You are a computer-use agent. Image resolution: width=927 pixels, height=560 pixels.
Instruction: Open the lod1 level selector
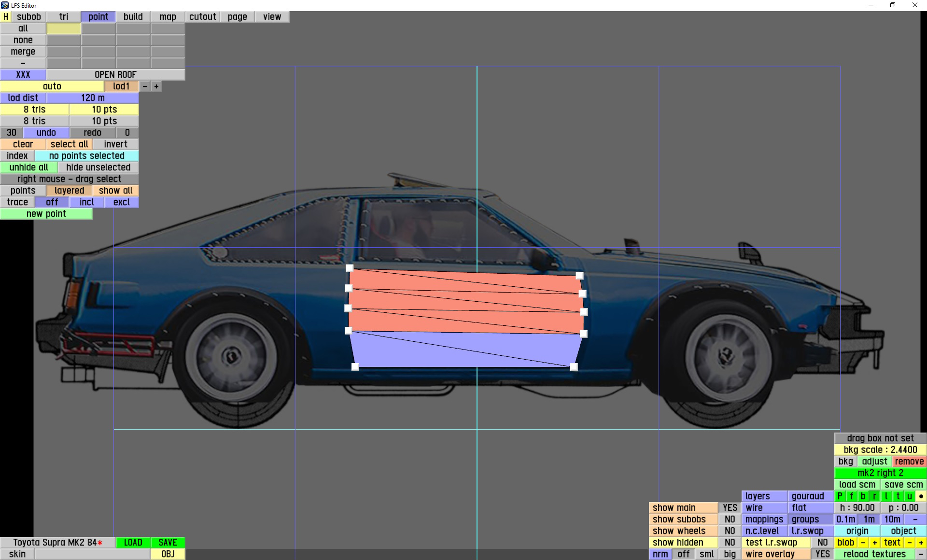pos(121,86)
